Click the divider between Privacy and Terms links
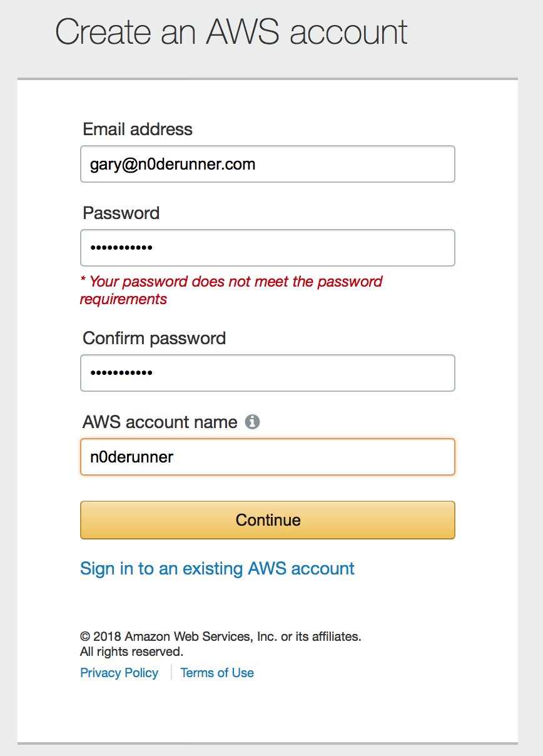This screenshot has height=756, width=543. pos(170,673)
